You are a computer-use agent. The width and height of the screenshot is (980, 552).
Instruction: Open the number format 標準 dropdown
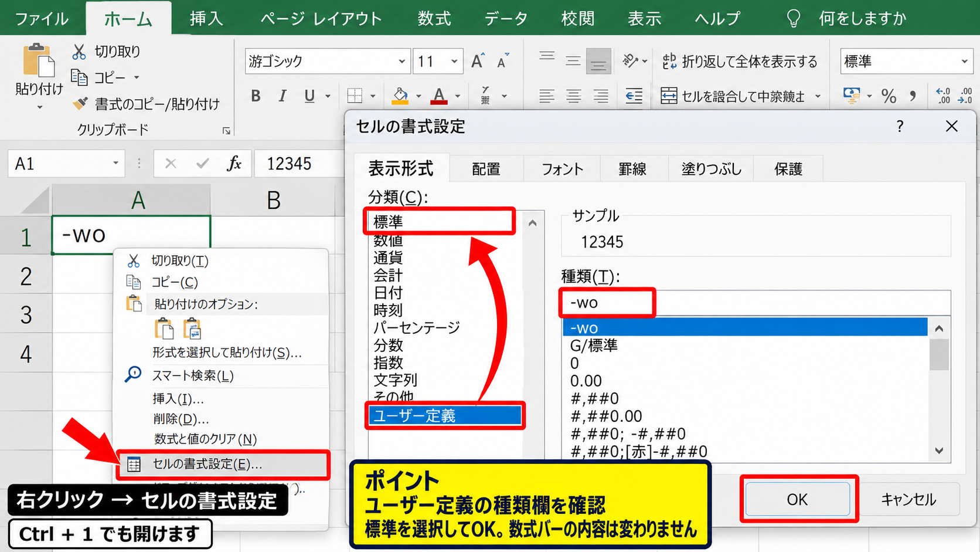[964, 61]
